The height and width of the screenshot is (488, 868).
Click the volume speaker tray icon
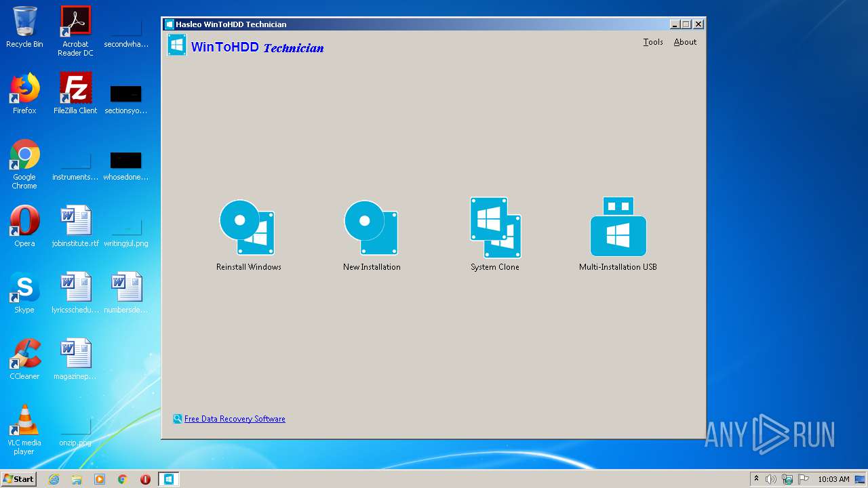pyautogui.click(x=771, y=479)
